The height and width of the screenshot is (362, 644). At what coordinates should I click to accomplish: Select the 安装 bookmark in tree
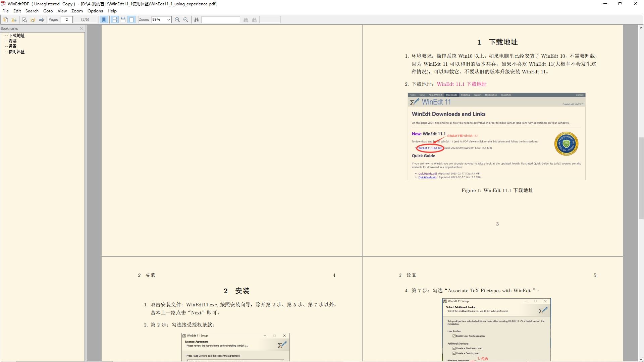pos(13,41)
